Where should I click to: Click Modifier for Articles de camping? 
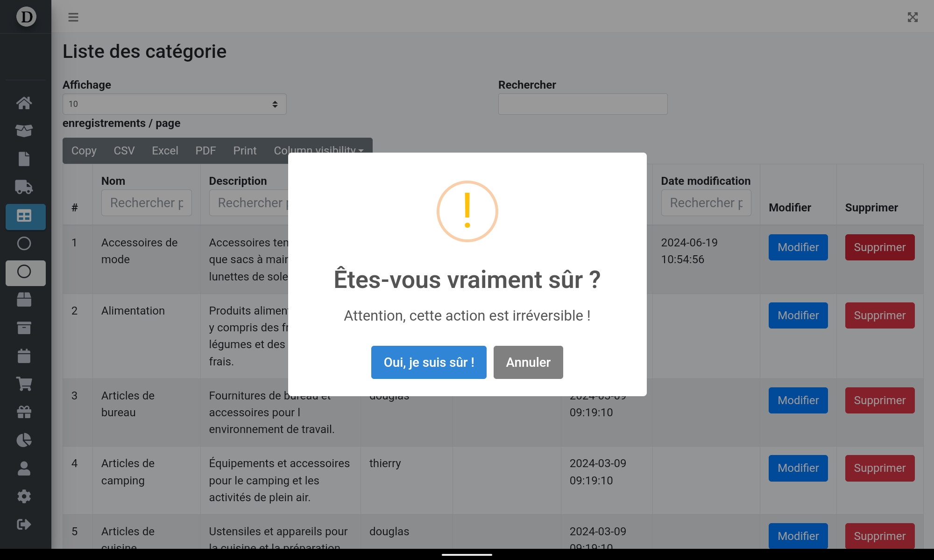[798, 468]
